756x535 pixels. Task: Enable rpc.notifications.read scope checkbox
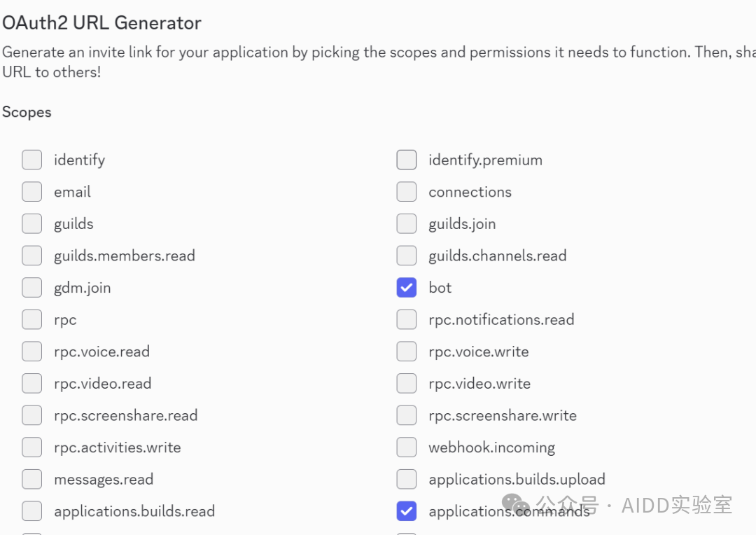[x=407, y=319]
